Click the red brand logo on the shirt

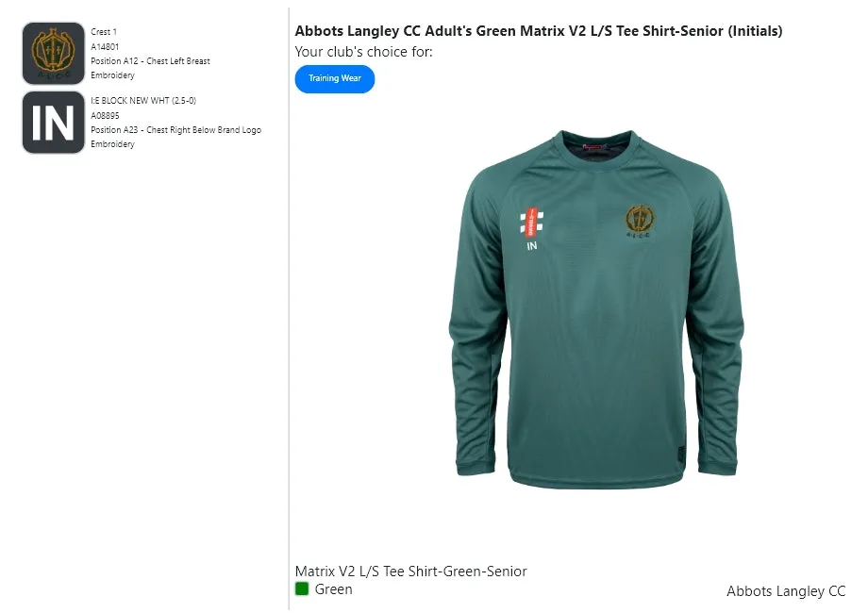pos(531,222)
